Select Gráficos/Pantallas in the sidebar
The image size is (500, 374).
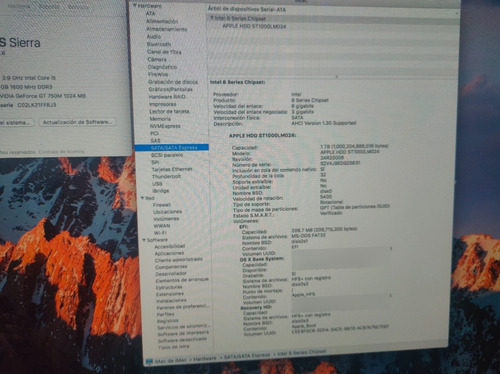tap(171, 89)
